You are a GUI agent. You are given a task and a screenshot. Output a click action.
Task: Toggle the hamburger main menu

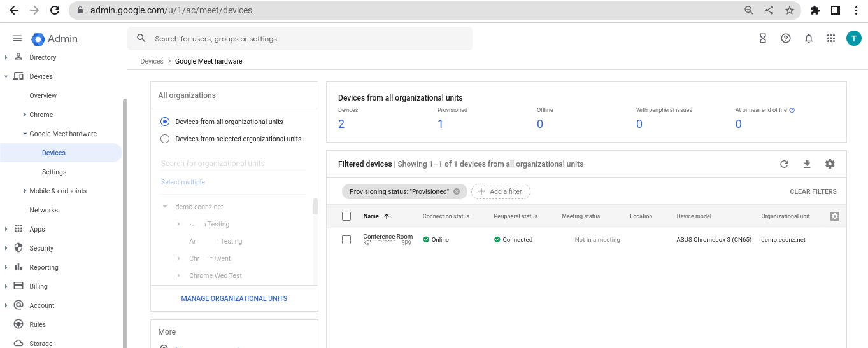(17, 39)
